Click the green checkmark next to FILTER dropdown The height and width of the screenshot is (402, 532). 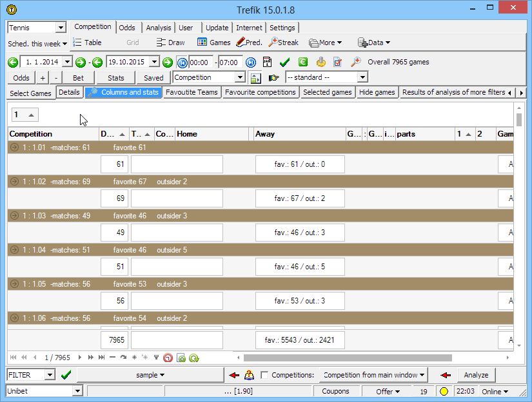point(66,375)
